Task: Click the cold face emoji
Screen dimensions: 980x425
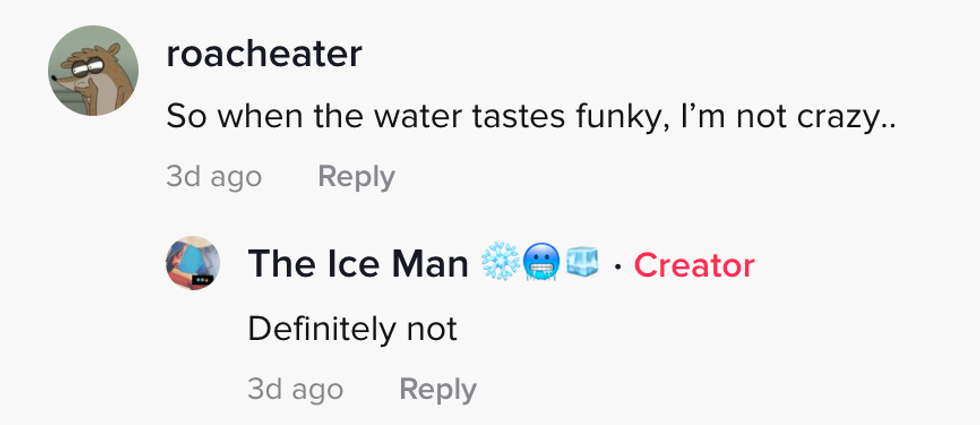Action: point(540,263)
